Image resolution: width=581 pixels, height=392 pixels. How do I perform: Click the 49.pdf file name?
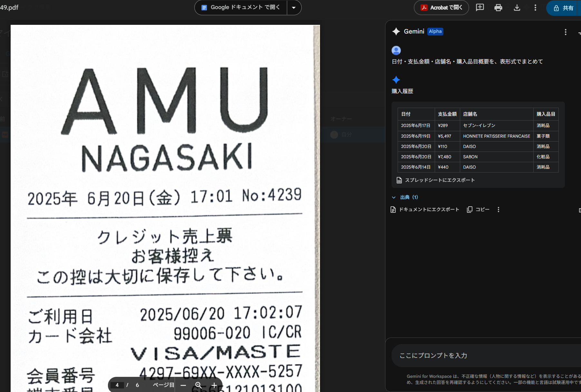click(x=9, y=7)
